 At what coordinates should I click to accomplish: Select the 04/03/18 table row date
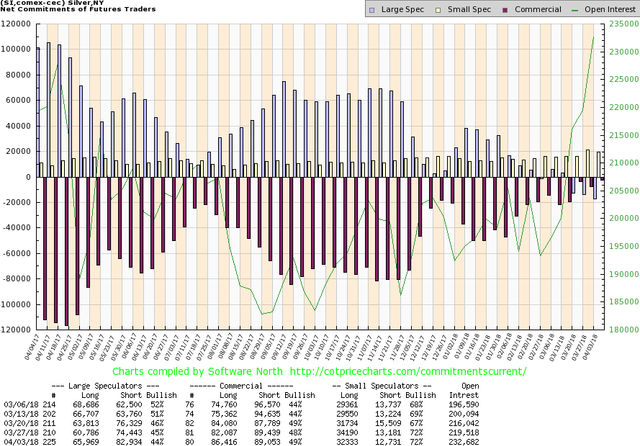[21, 439]
